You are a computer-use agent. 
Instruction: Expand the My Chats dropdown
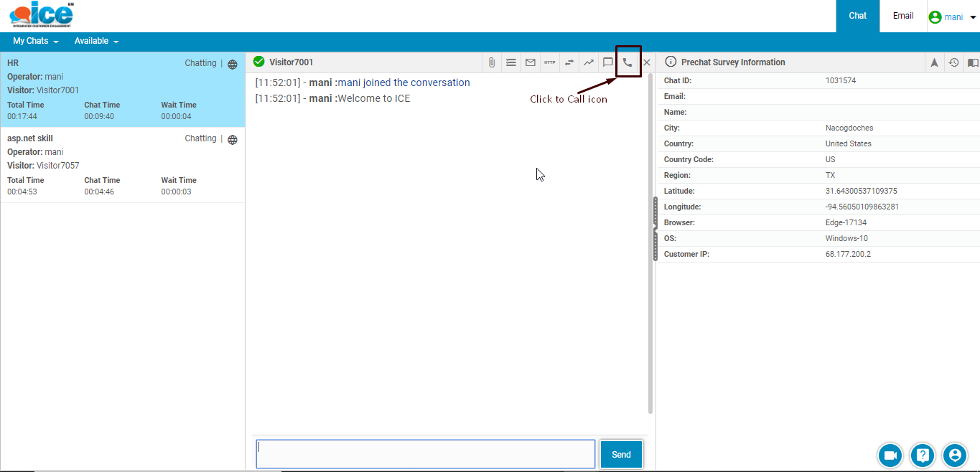point(35,41)
